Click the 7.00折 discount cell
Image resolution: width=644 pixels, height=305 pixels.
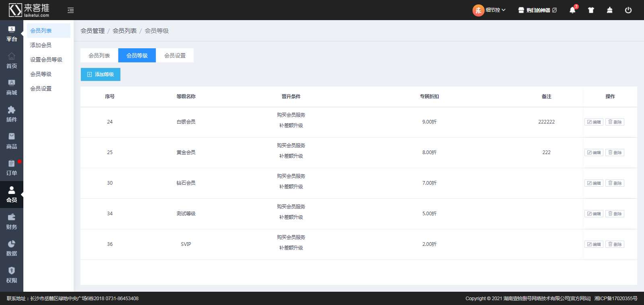point(429,183)
